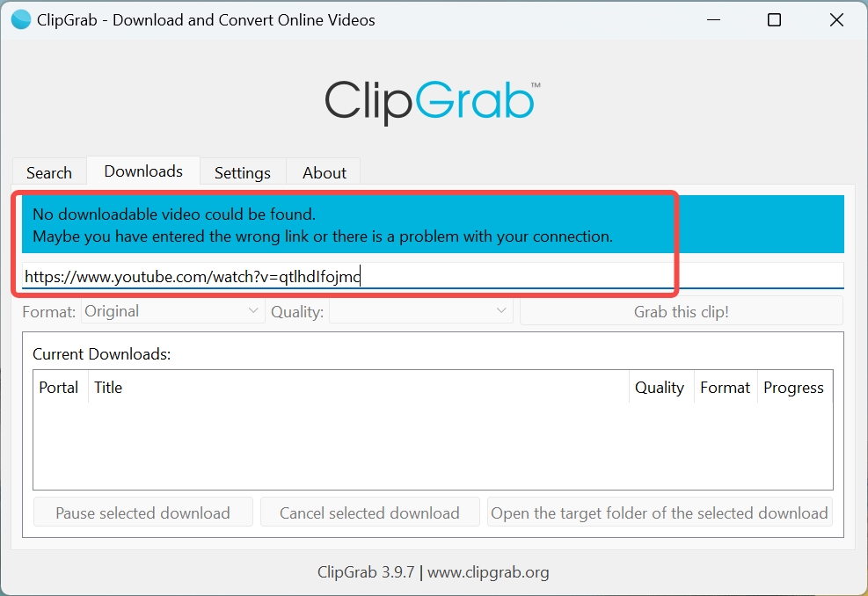
Task: Minimize the ClipGrab window
Action: click(x=713, y=20)
